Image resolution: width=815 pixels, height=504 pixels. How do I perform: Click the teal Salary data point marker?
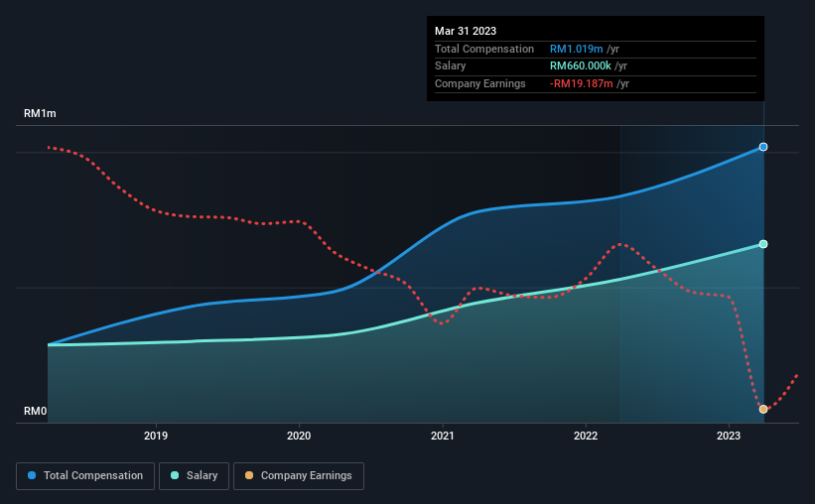pyautogui.click(x=763, y=244)
